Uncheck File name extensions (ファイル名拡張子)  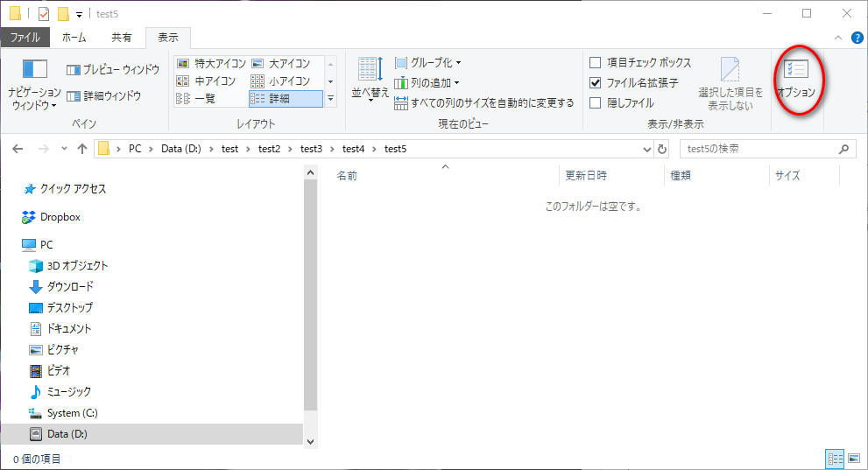click(596, 83)
